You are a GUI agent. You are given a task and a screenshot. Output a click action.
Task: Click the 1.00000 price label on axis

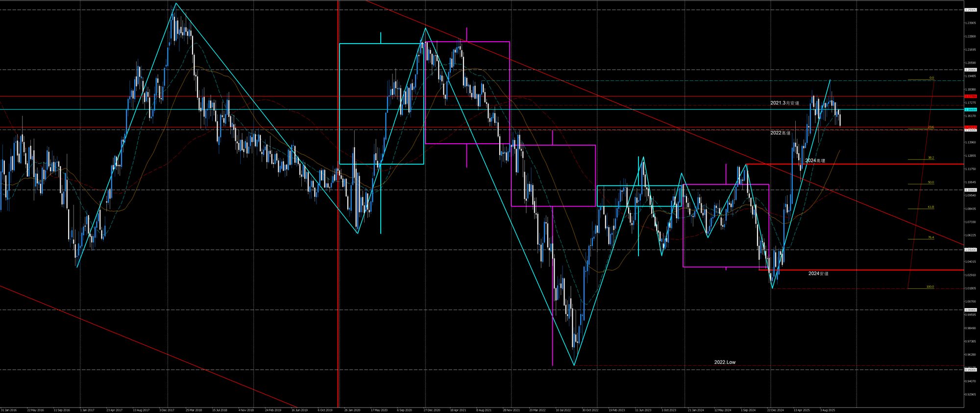point(970,310)
